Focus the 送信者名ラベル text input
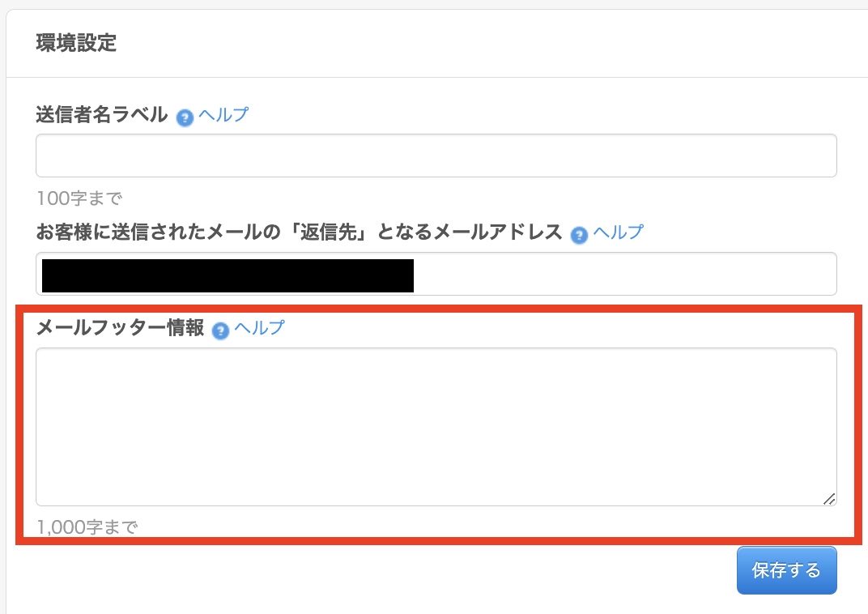Screen dimensions: 868x614 436,156
